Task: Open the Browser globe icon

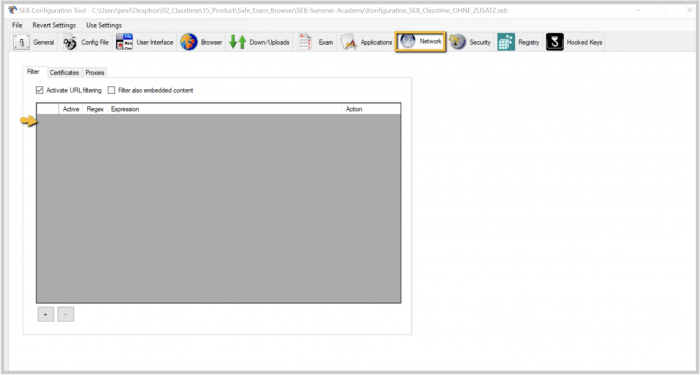Action: click(x=189, y=42)
